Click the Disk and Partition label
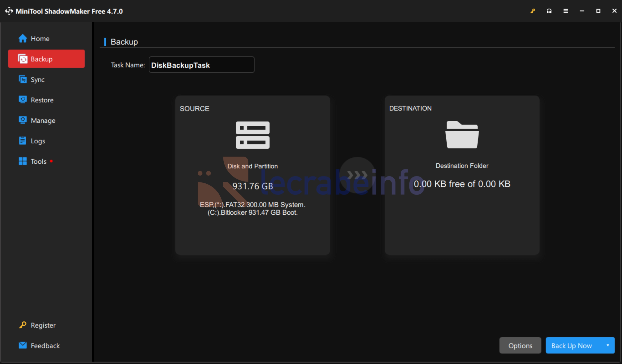Screen dimensions: 622x364 252,166
